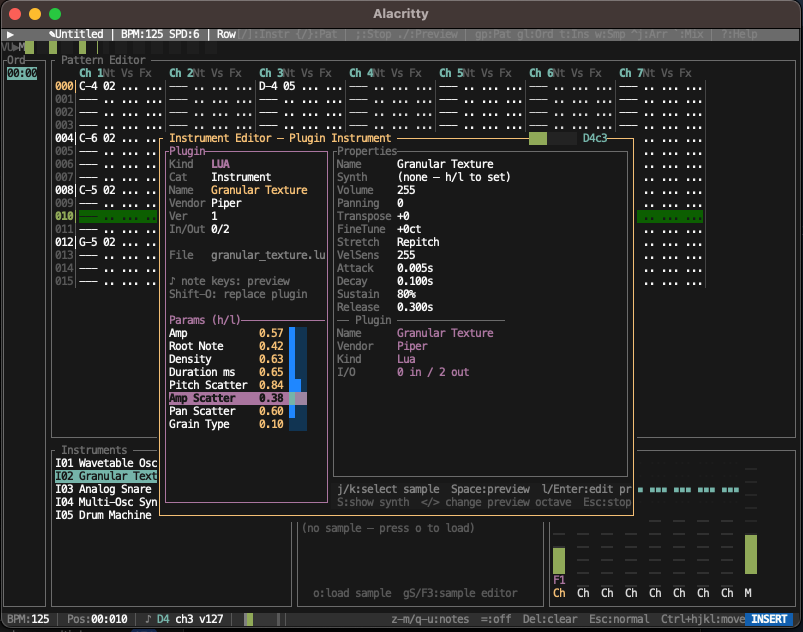Screen dimensions: 803x632
Task: Click the play indicator in the top bar
Action: click(10, 34)
